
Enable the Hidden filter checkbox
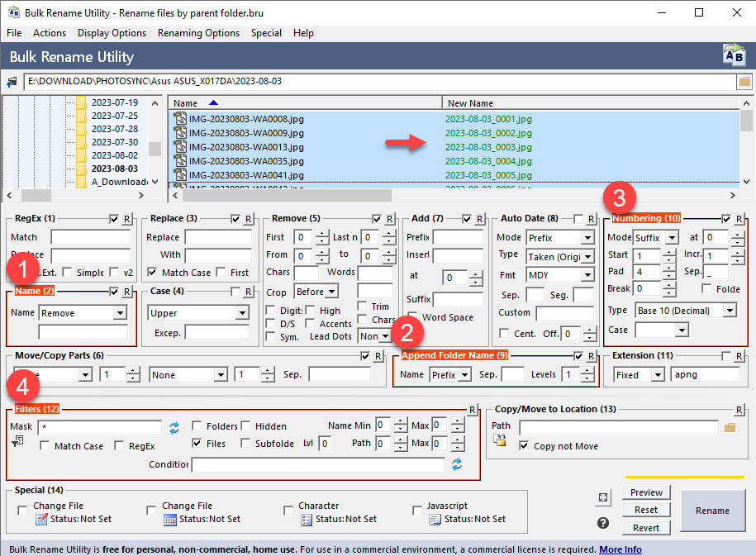[x=245, y=425]
